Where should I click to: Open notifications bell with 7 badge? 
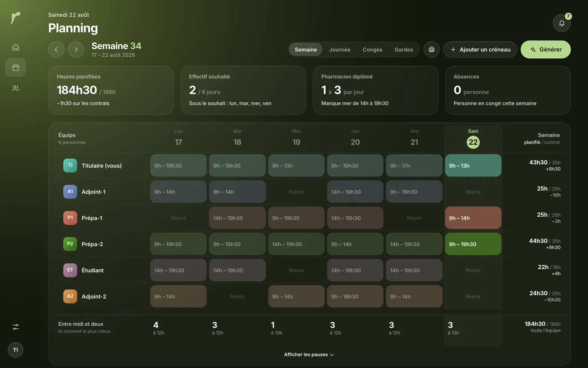562,23
